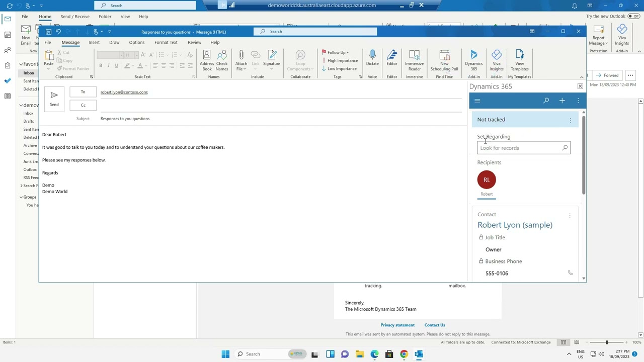
Task: Toggle Bold formatting
Action: pyautogui.click(x=101, y=66)
